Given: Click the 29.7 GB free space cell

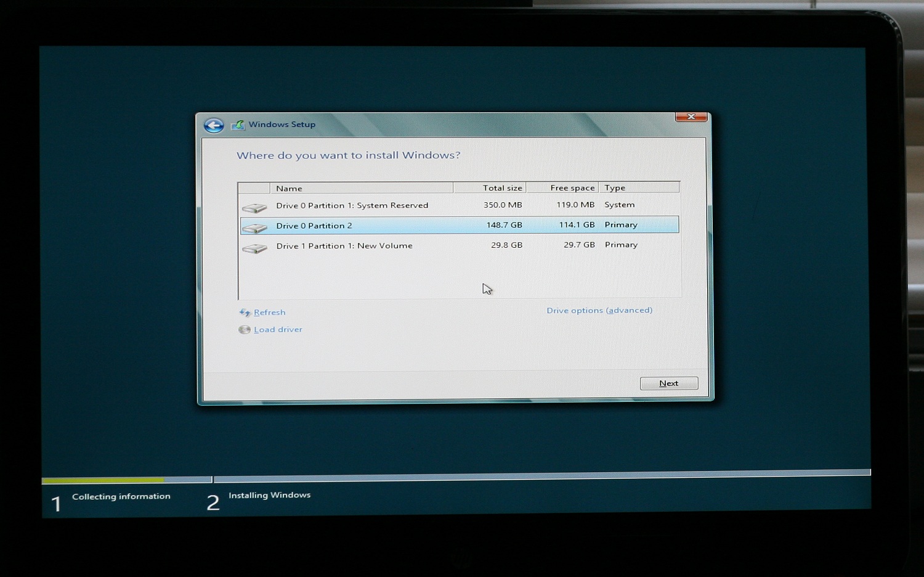Looking at the screenshot, I should tap(579, 245).
